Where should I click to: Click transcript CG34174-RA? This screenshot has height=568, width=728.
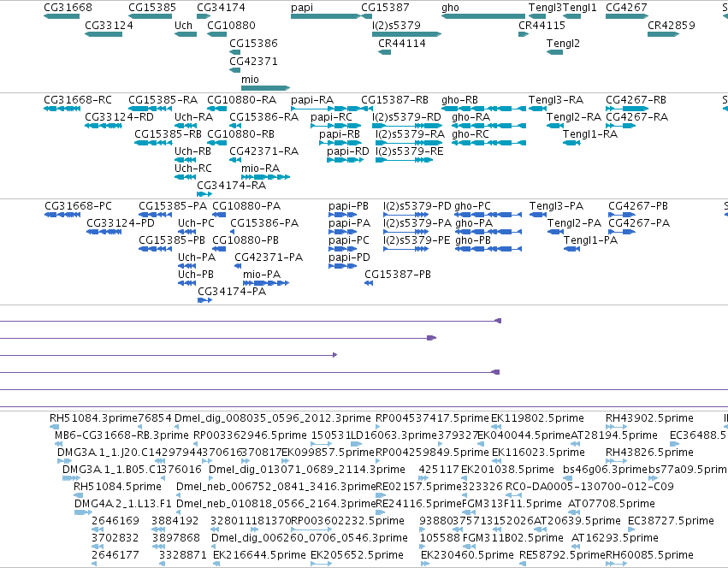point(204,194)
